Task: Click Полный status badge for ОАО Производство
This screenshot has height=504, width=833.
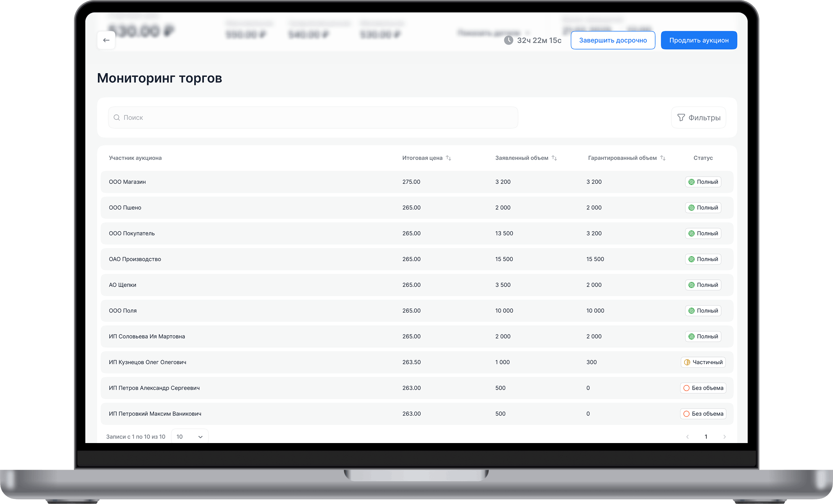Action: point(703,259)
